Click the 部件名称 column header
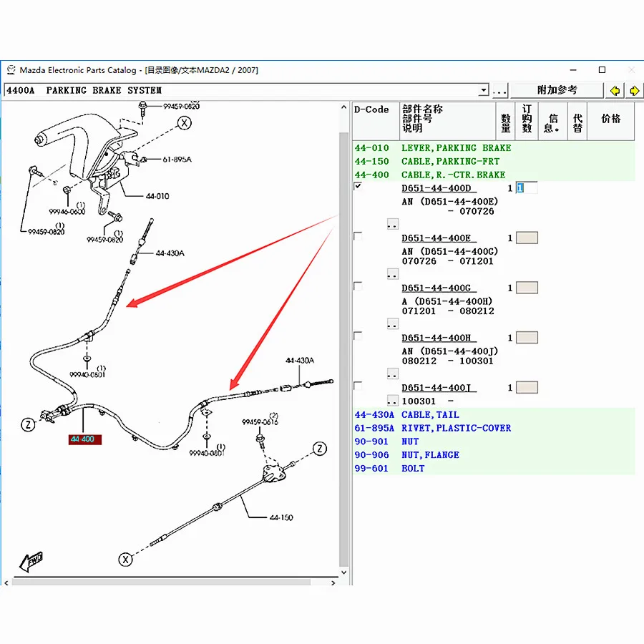Image resolution: width=644 pixels, height=644 pixels. [x=447, y=121]
